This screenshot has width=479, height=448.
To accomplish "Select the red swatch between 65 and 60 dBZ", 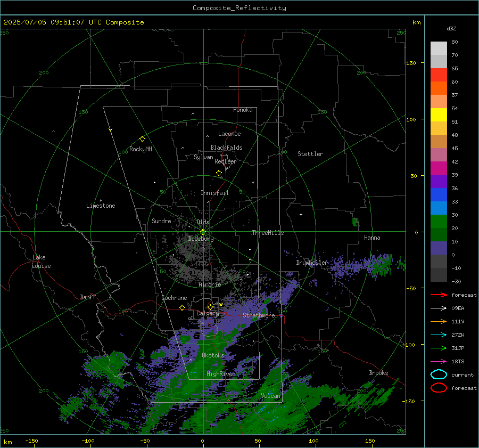I will (439, 75).
